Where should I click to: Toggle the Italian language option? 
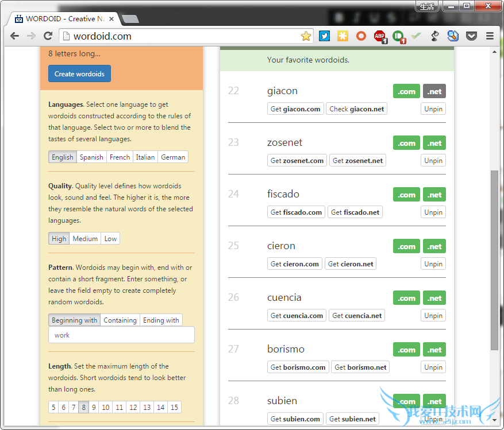(145, 157)
